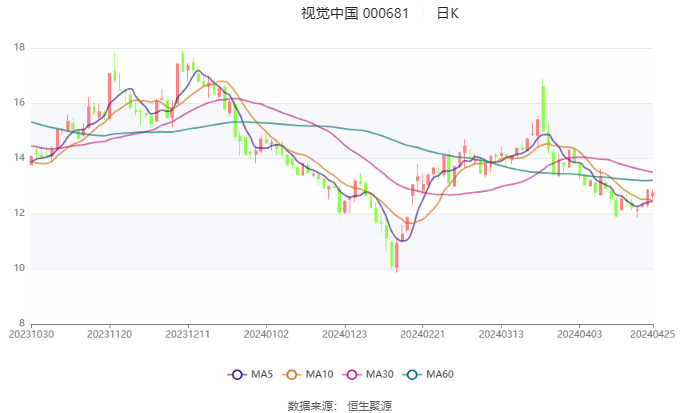Click the x-axis date label 20240313
Viewport: 680px width, 413px height.
click(501, 334)
